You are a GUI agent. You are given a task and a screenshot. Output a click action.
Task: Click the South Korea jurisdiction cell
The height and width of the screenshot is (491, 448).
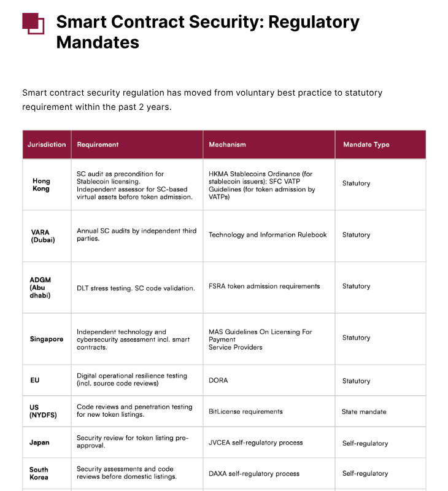[39, 473]
